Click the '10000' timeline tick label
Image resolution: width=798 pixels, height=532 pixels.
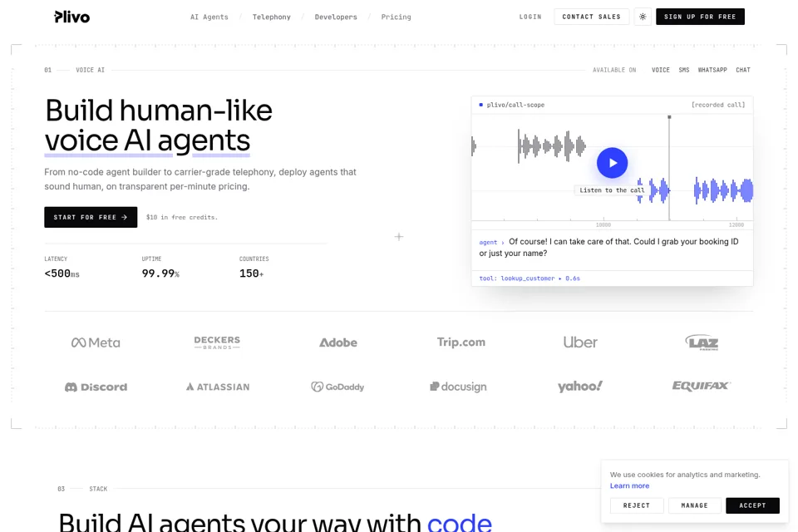(603, 225)
